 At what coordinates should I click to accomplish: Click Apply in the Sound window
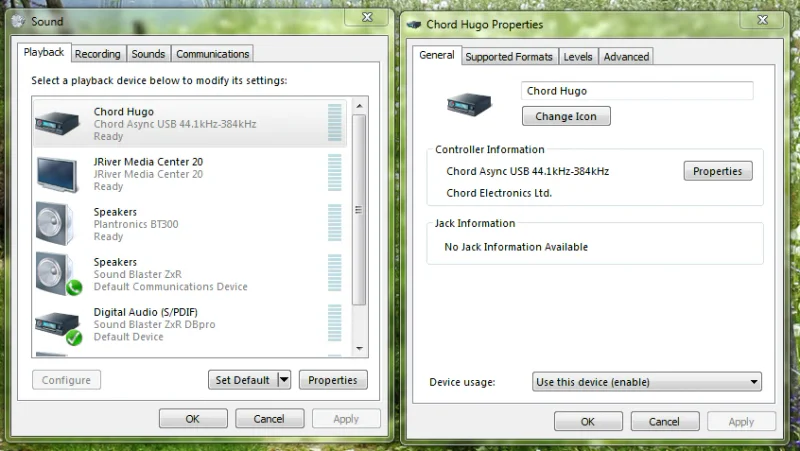[x=346, y=418]
